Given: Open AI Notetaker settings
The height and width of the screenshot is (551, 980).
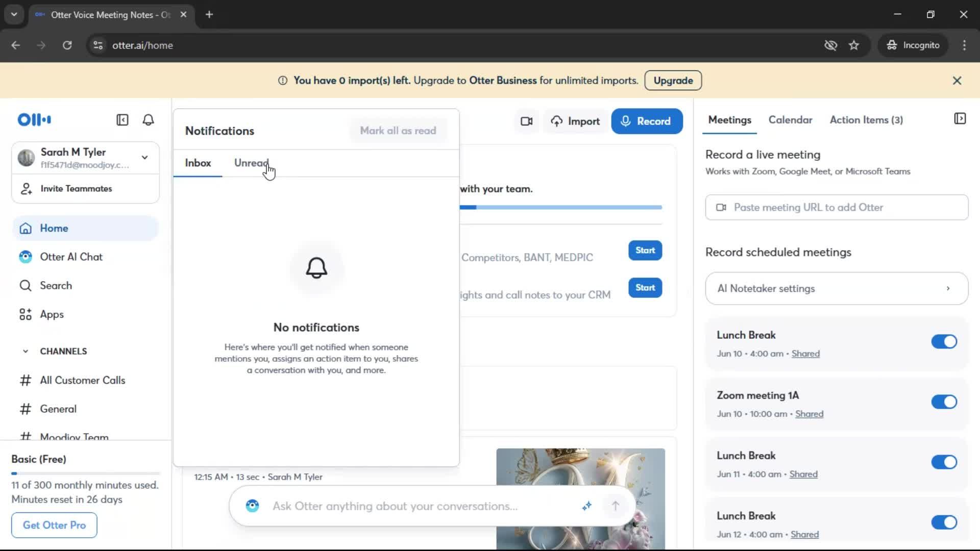Looking at the screenshot, I should point(837,288).
